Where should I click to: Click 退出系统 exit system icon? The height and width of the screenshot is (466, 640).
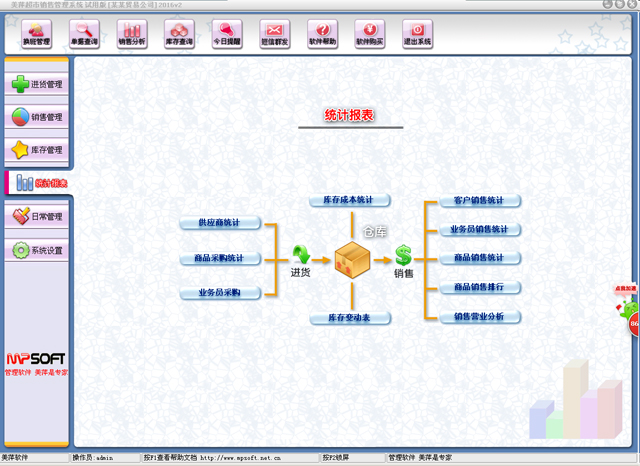click(418, 35)
